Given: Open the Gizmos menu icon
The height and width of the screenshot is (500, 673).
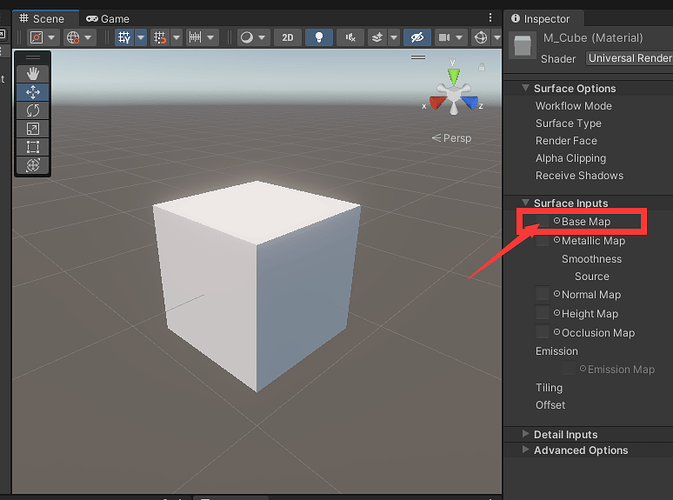Looking at the screenshot, I should pos(481,38).
